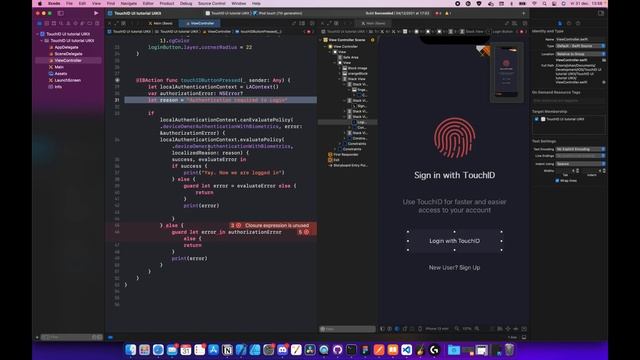This screenshot has height=360, width=640.
Task: Open the Location dropdown Relative to Group
Action: point(580,54)
